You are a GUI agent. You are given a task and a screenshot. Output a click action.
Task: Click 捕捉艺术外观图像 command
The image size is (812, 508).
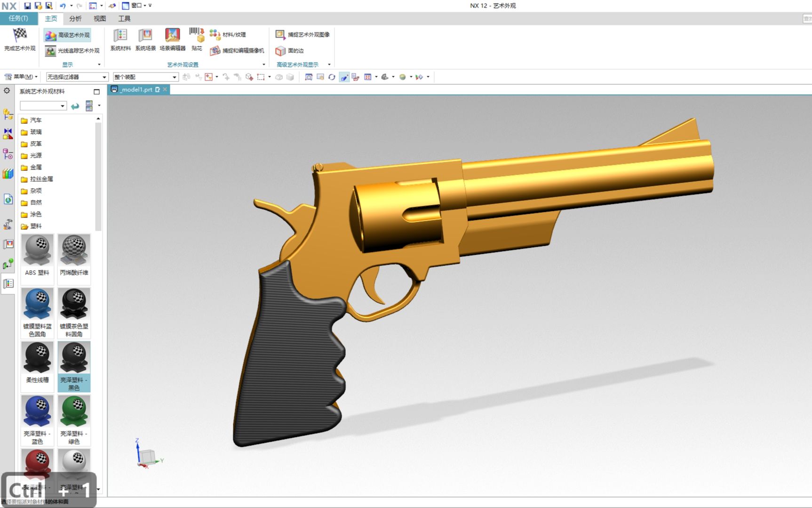(x=303, y=34)
